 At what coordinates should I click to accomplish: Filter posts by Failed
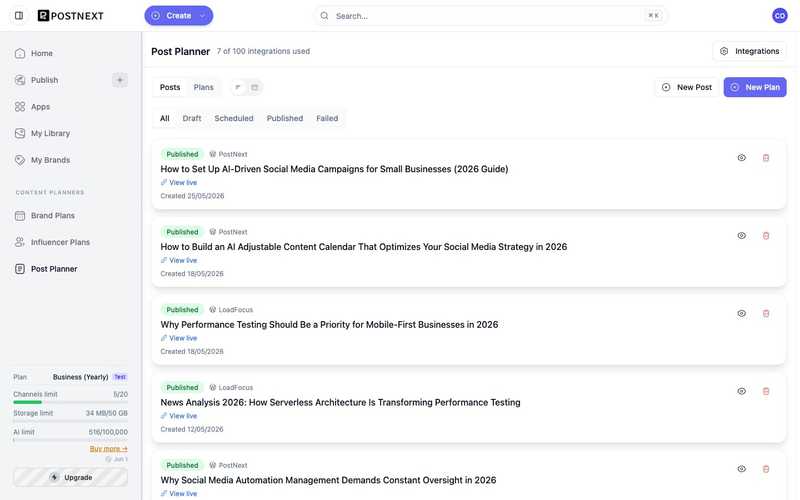(x=327, y=118)
